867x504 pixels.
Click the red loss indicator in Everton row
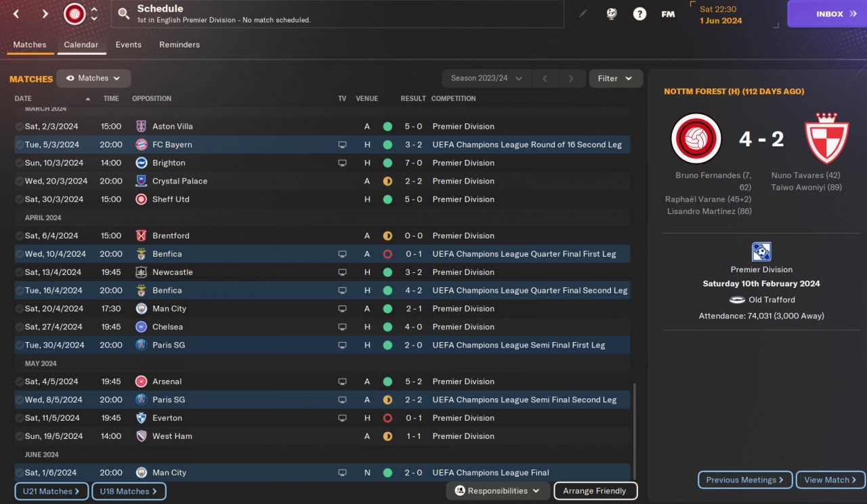387,419
